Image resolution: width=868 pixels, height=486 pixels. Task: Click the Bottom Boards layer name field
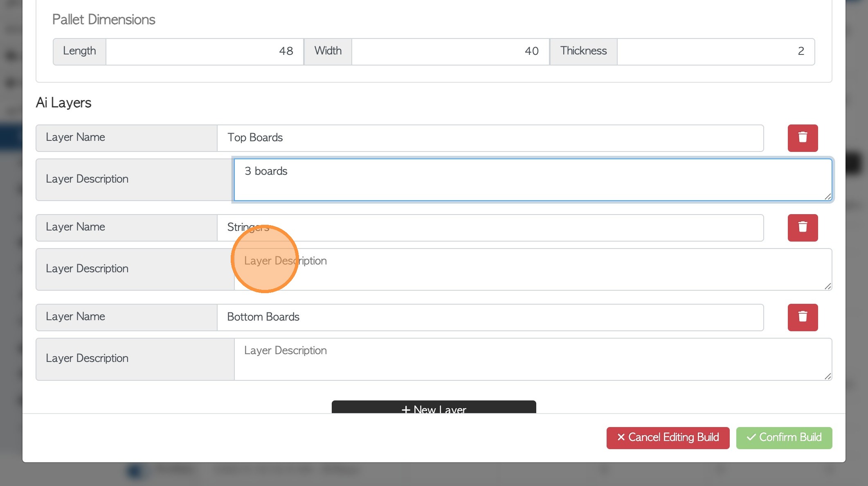click(490, 317)
